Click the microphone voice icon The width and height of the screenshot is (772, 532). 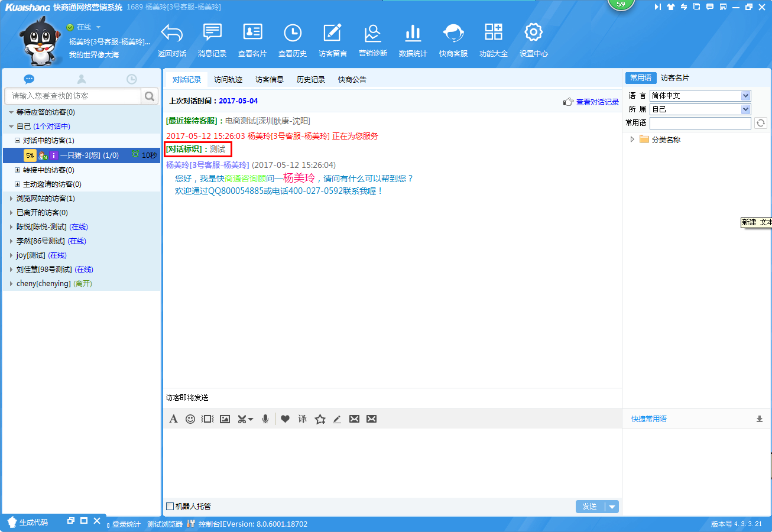click(x=265, y=419)
